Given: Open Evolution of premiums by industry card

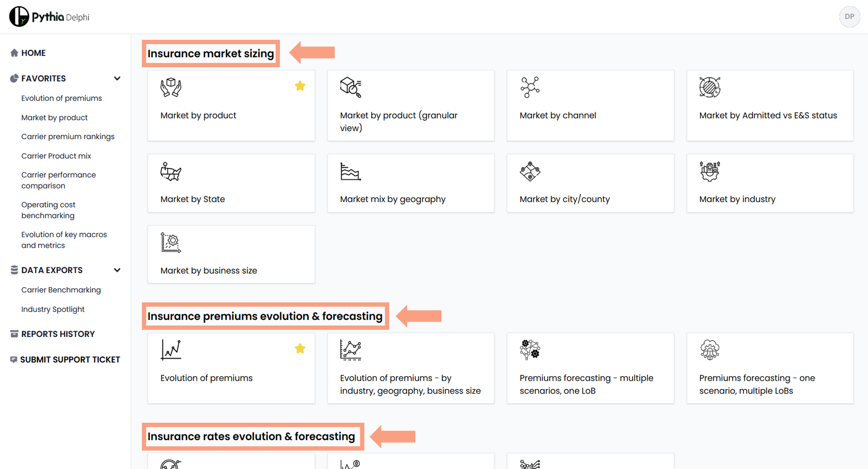Looking at the screenshot, I should [x=411, y=368].
